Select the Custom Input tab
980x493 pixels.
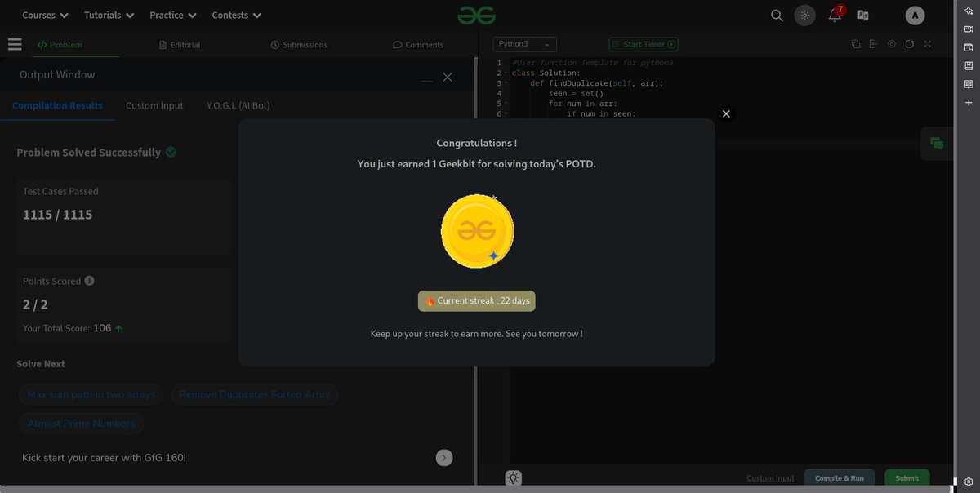tap(154, 105)
